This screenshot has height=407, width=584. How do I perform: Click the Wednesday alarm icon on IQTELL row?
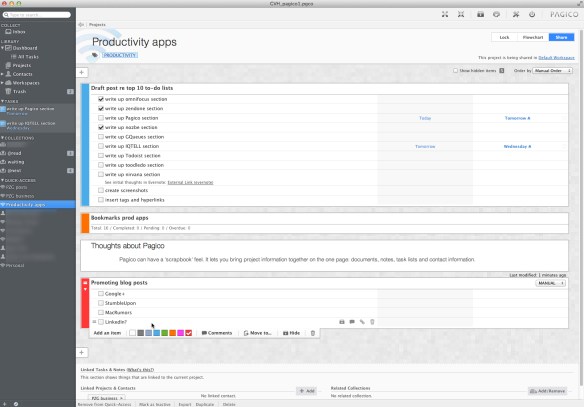click(530, 146)
